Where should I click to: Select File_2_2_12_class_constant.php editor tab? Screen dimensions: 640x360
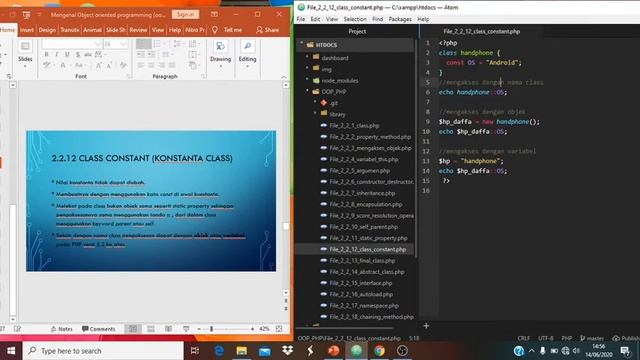[x=482, y=31]
